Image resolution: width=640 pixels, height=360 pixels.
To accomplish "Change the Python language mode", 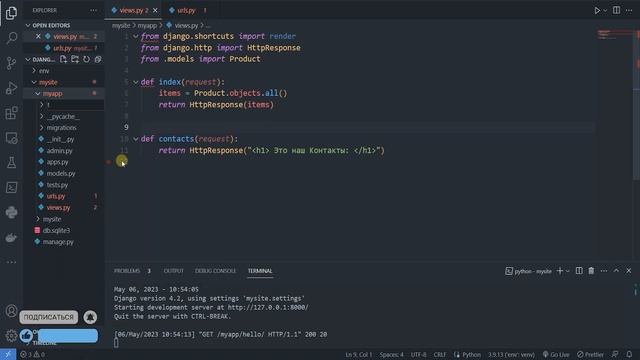I will tap(471, 354).
